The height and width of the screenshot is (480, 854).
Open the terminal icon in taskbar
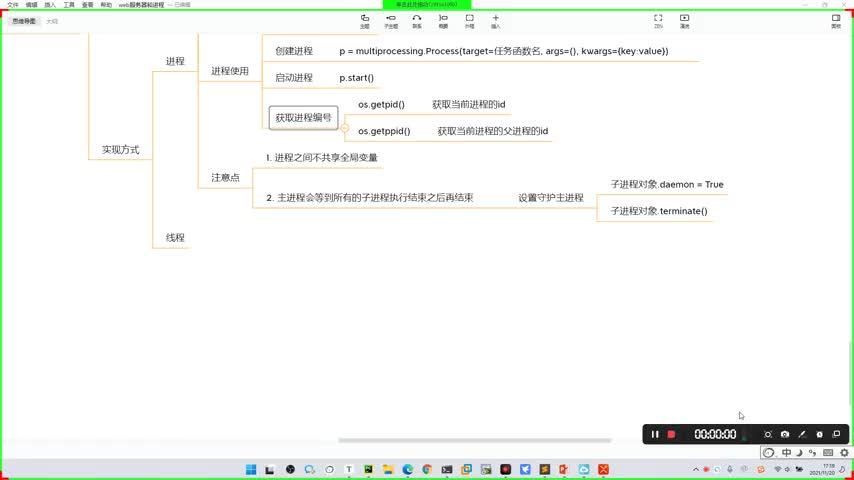pyautogui.click(x=447, y=469)
